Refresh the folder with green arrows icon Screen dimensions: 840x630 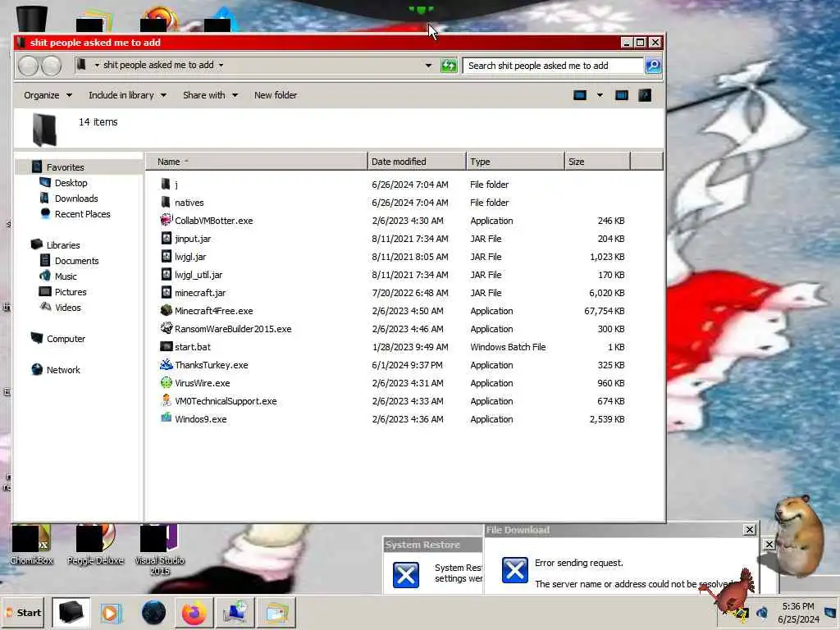pyautogui.click(x=449, y=66)
